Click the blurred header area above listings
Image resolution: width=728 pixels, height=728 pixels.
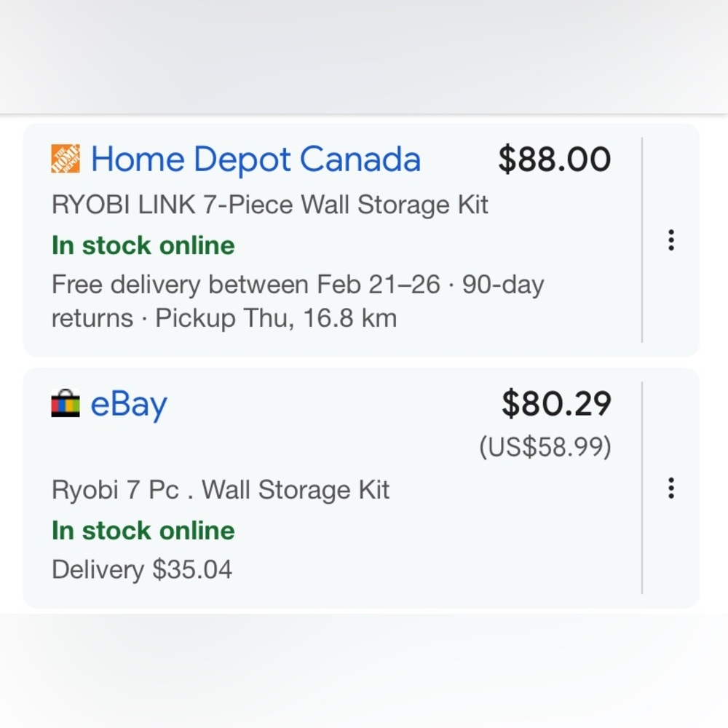click(364, 56)
